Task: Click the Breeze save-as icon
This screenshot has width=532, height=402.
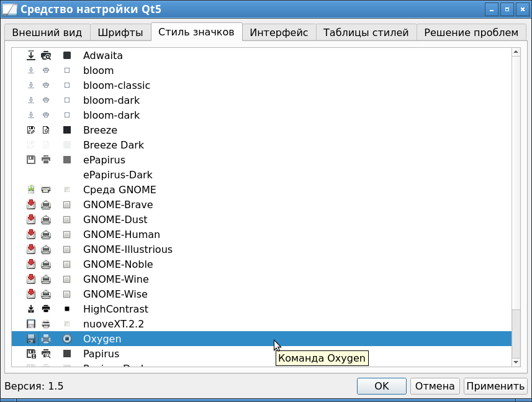Action: [31, 130]
